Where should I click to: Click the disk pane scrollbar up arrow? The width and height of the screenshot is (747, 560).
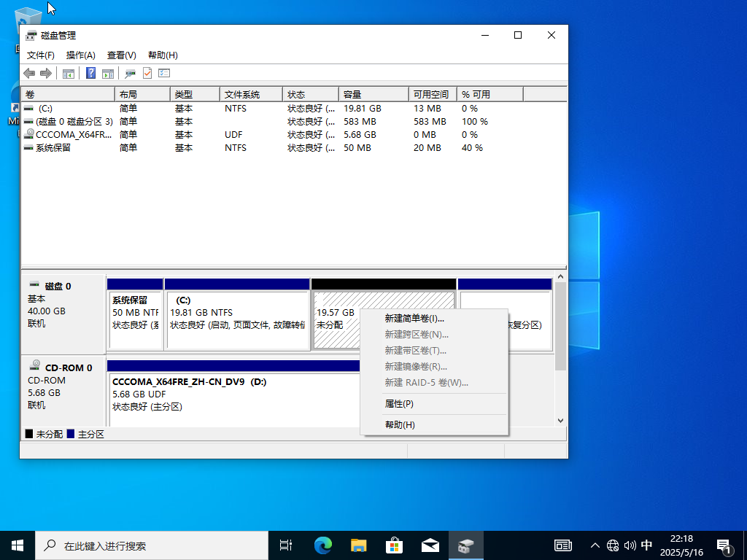560,276
